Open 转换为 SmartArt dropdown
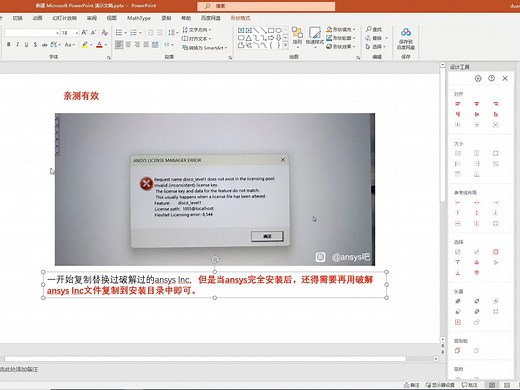The height and width of the screenshot is (390, 520). (x=204, y=48)
